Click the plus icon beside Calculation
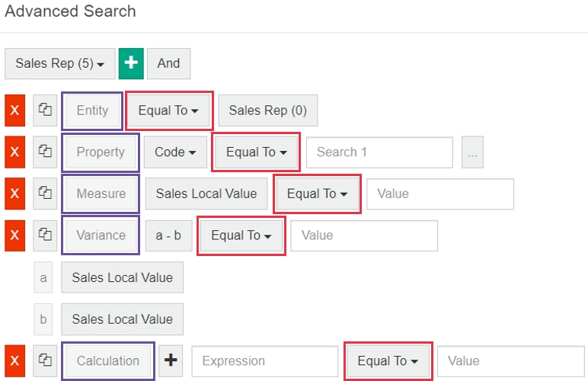The image size is (588, 381). 171,360
